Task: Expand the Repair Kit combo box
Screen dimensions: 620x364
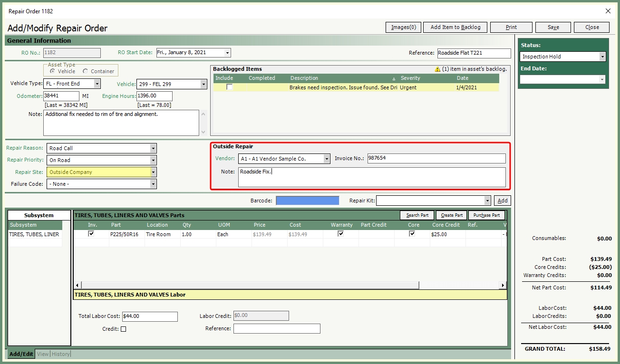Action: tap(487, 201)
